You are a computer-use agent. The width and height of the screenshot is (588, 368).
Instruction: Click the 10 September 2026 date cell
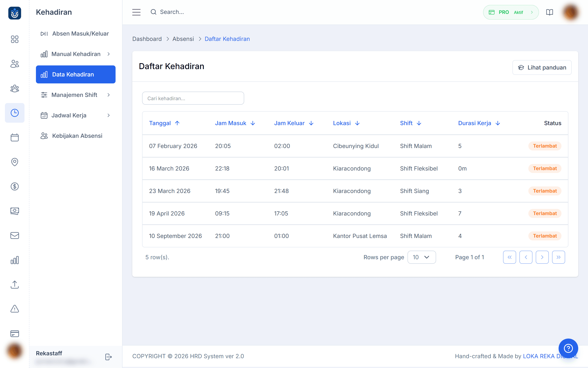(175, 236)
